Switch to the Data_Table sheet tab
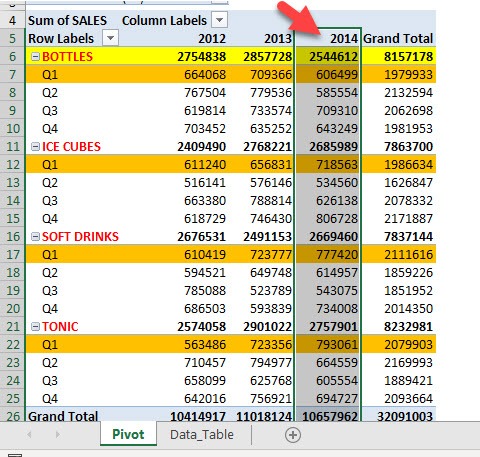Screen dimensions: 480x457 point(202,434)
